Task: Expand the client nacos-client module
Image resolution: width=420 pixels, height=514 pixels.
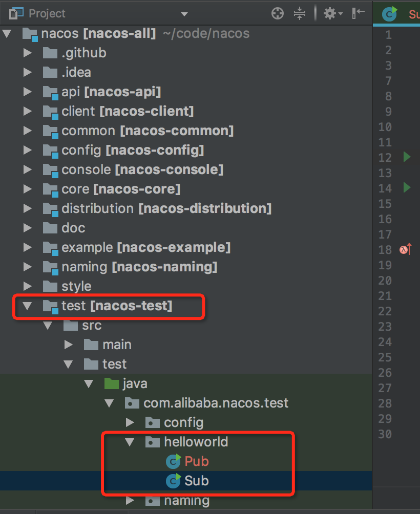Action: pyautogui.click(x=28, y=112)
